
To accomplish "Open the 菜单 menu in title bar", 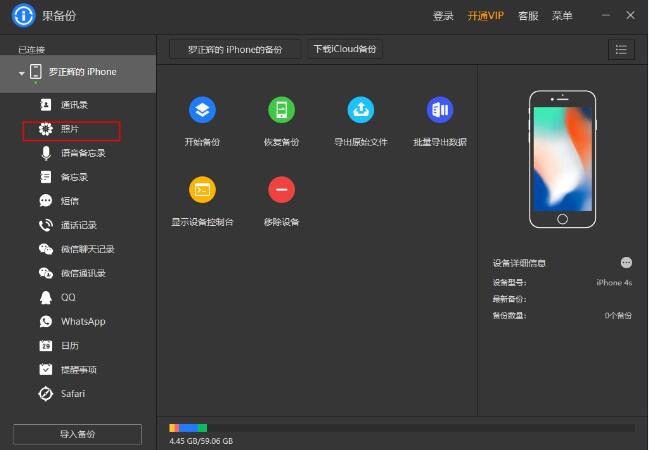I will click(x=562, y=16).
